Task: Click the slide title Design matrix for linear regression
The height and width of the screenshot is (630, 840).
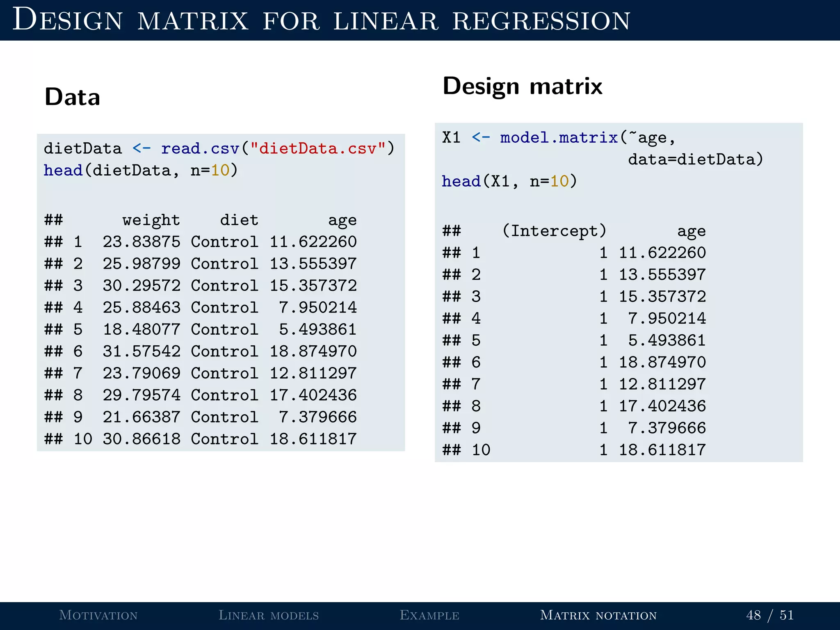Action: pos(321,20)
